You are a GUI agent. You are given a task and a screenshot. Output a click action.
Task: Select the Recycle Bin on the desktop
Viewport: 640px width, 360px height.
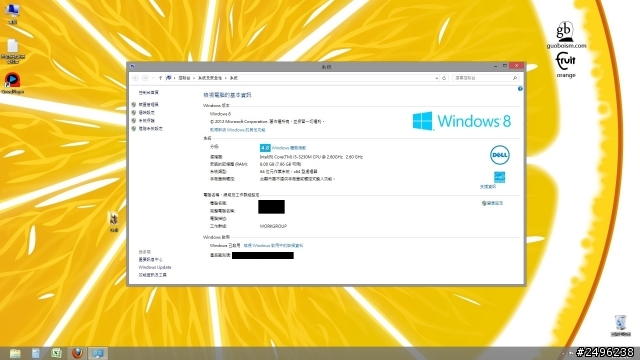tap(620, 325)
